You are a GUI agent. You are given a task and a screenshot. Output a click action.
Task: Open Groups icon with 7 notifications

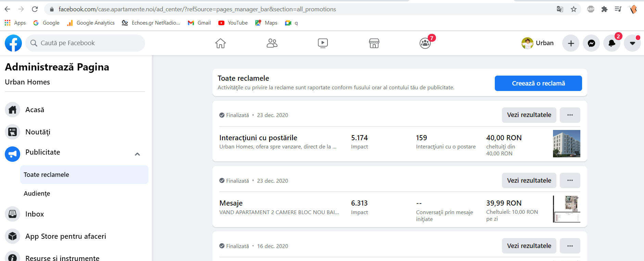[x=425, y=43]
